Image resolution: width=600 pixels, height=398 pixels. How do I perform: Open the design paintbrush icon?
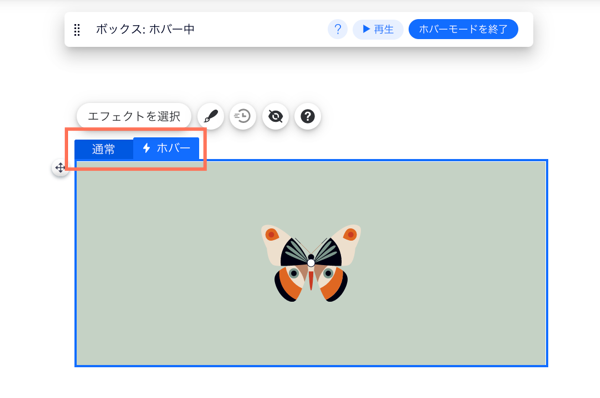[211, 116]
